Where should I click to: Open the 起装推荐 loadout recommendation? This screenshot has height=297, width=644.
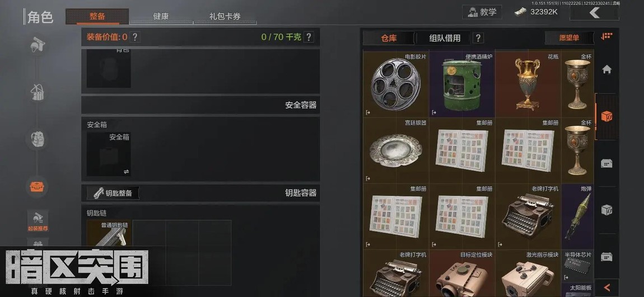(38, 221)
